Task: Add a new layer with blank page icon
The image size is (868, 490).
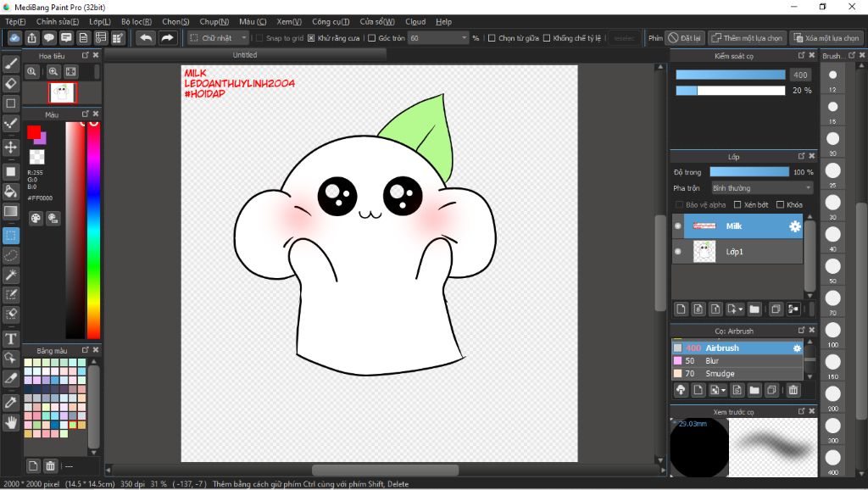Action: point(681,309)
